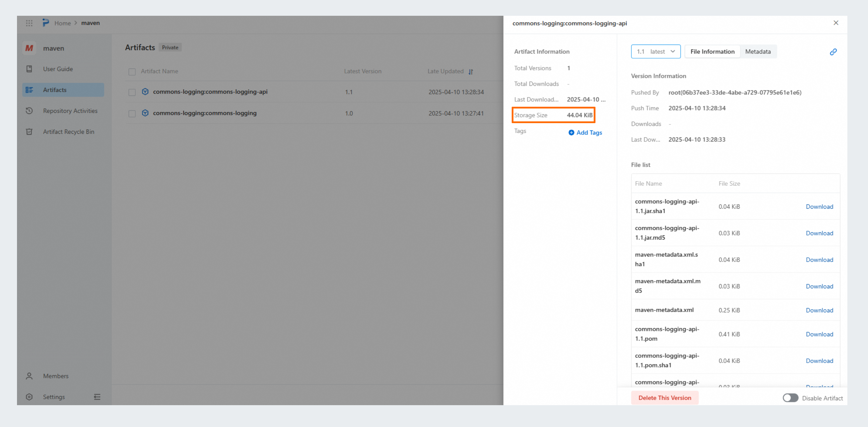Download the maven-metadata.xml file
The height and width of the screenshot is (427, 868).
(819, 310)
